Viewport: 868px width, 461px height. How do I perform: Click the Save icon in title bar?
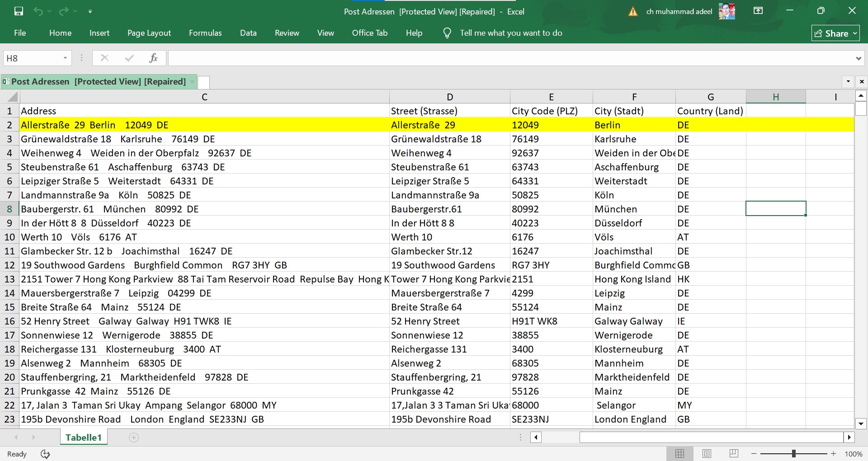(19, 11)
